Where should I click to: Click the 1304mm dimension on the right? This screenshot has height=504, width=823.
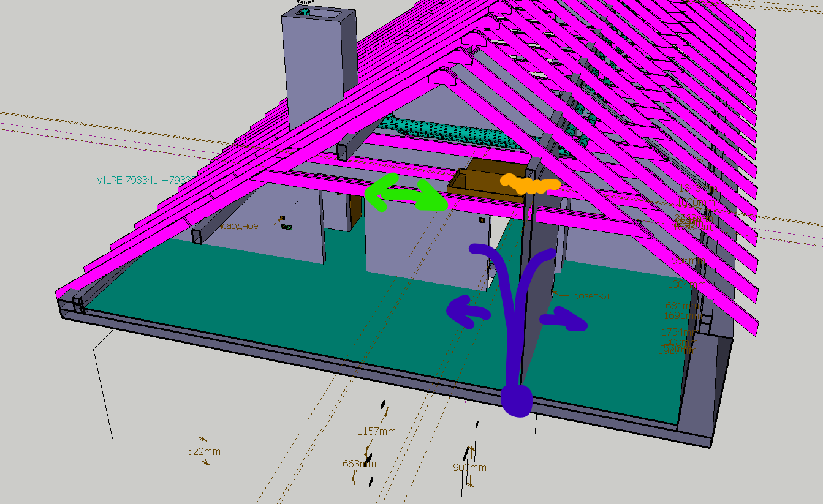[686, 284]
